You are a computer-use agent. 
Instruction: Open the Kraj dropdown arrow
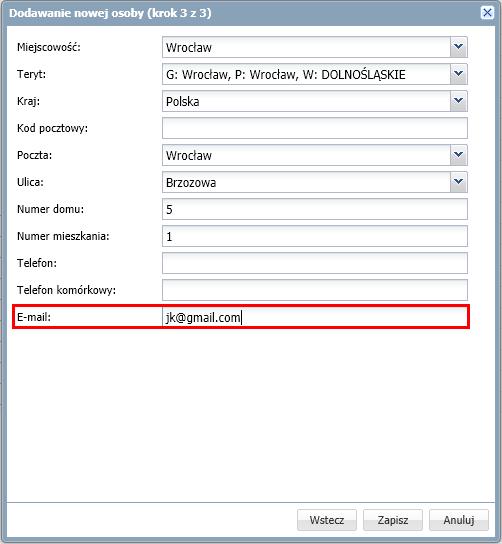(458, 101)
